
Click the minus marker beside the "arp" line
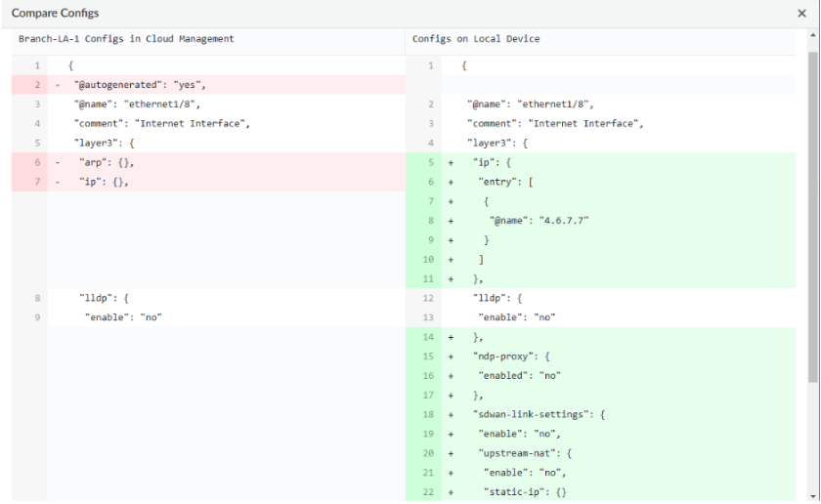[58, 162]
